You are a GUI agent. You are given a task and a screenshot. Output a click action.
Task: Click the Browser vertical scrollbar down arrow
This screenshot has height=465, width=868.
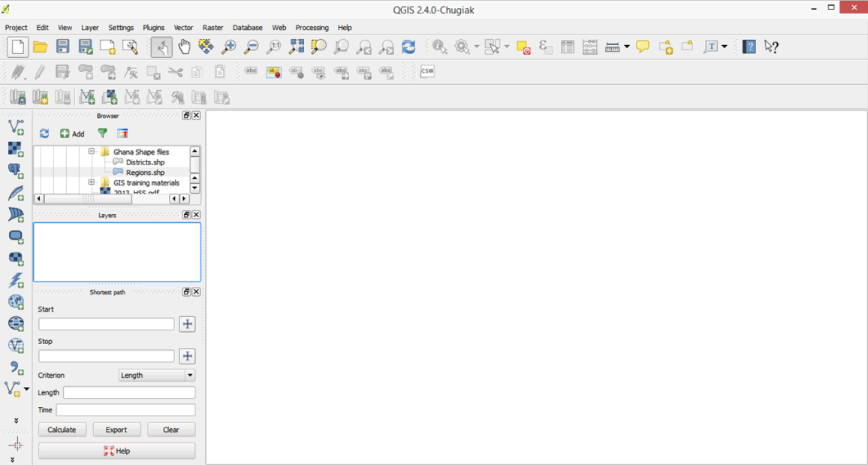coord(194,189)
